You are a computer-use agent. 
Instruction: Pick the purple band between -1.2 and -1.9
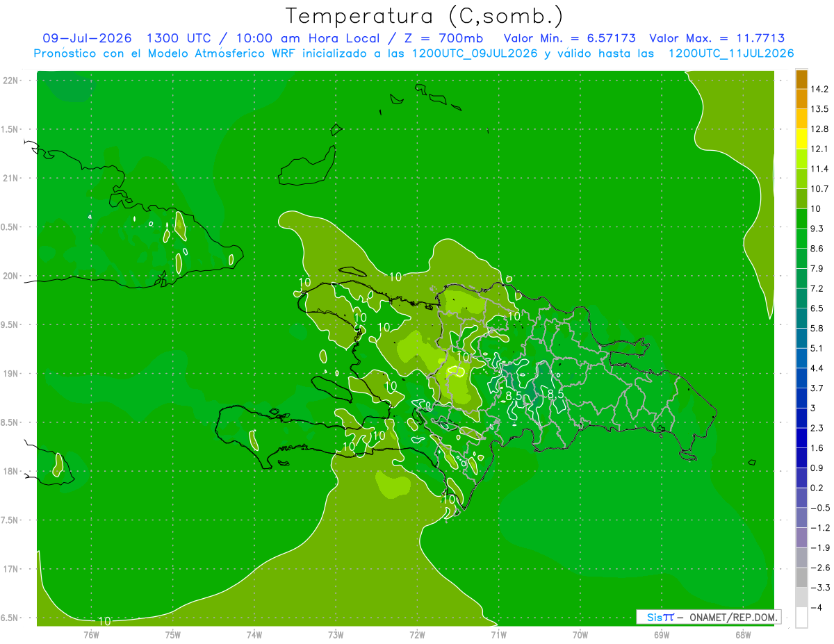tap(801, 538)
